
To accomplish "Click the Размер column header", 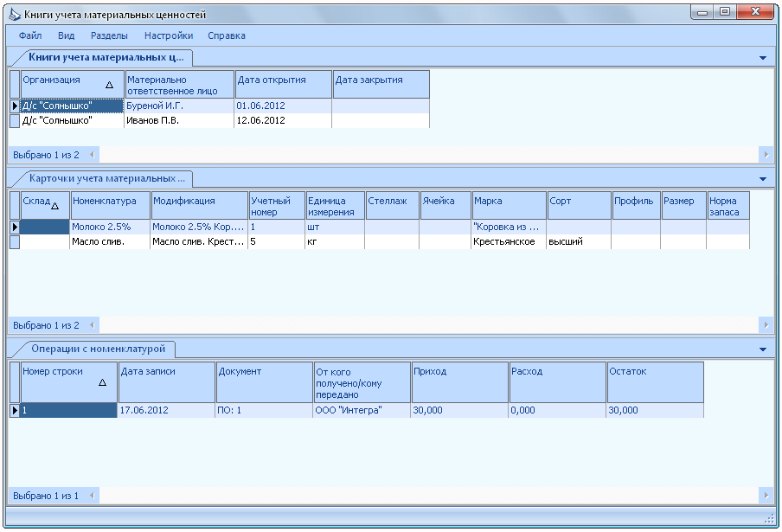I will [683, 205].
